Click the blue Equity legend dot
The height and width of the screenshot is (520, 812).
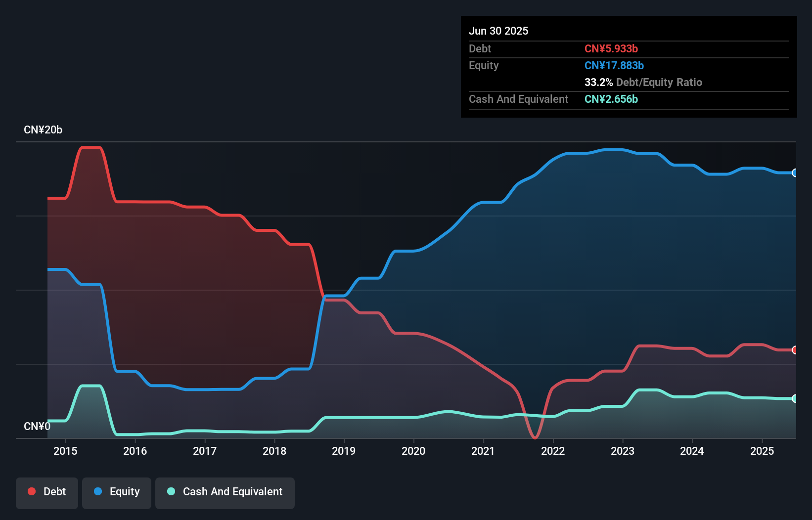click(x=97, y=491)
